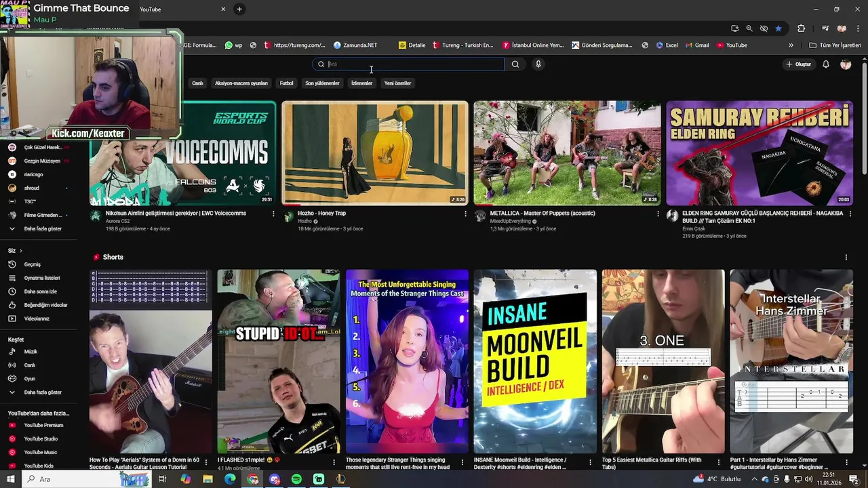Select the Canlı filter chip
Image resolution: width=868 pixels, height=488 pixels.
coord(197,83)
